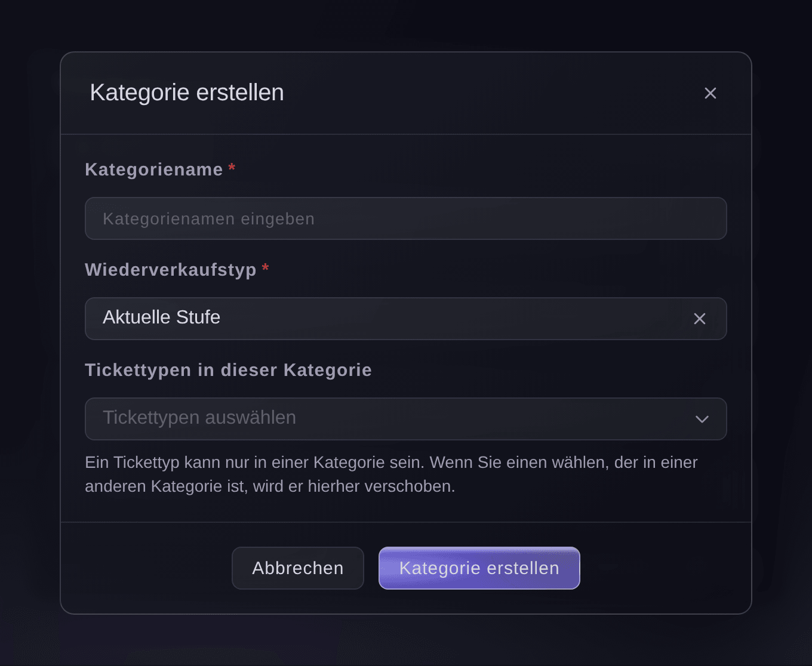The height and width of the screenshot is (666, 812).
Task: Focus the Kategoriename input field
Action: pyautogui.click(x=406, y=218)
